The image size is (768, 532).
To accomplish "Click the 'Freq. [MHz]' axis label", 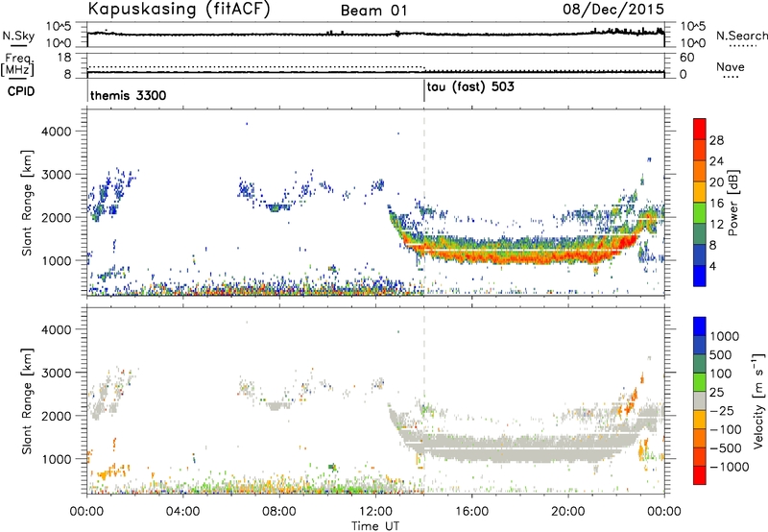I will click(17, 65).
